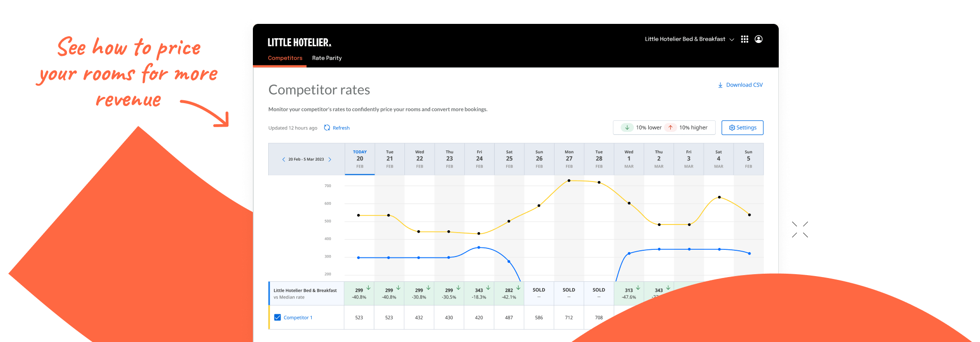Screen dimensions: 980x342
Task: Click the download arrow icon beside Download CSV
Action: click(720, 85)
